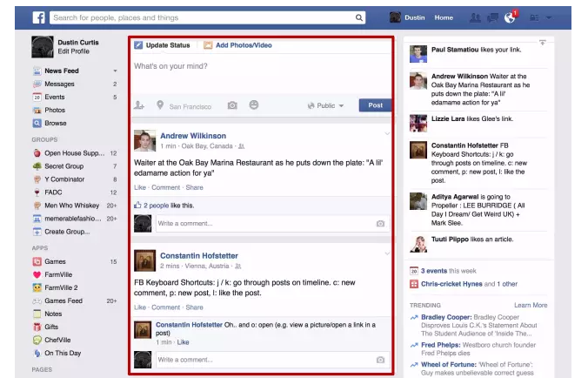
Task: Open the friend requests icon
Action: coord(475,17)
